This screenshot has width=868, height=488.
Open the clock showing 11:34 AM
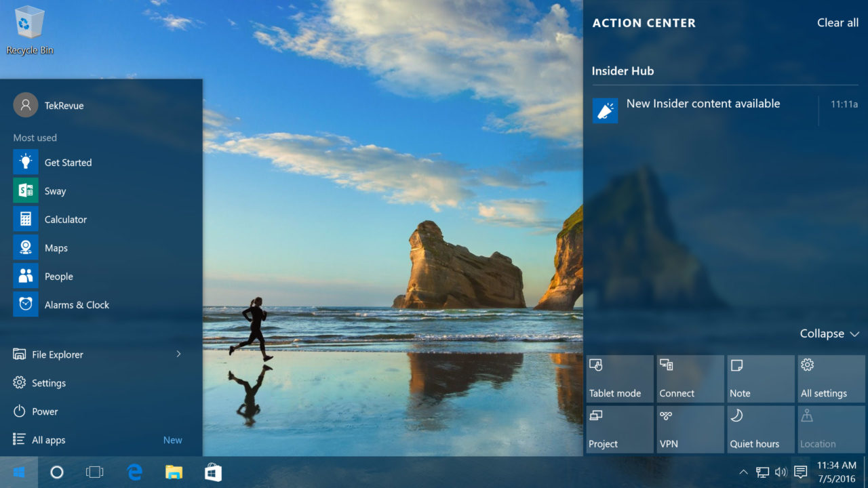point(836,472)
